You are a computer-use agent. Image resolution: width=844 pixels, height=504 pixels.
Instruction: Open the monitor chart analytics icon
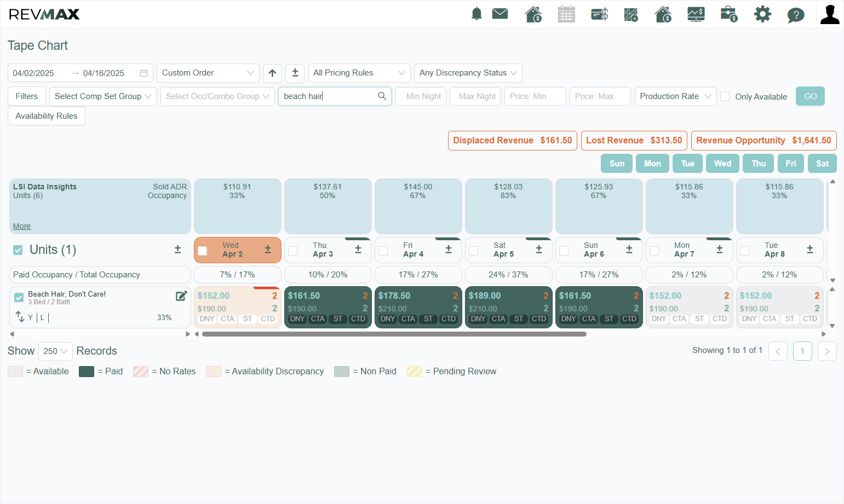click(x=696, y=14)
